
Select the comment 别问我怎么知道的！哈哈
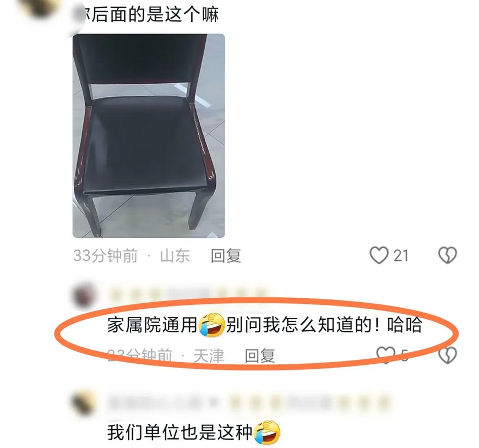[x=324, y=325]
